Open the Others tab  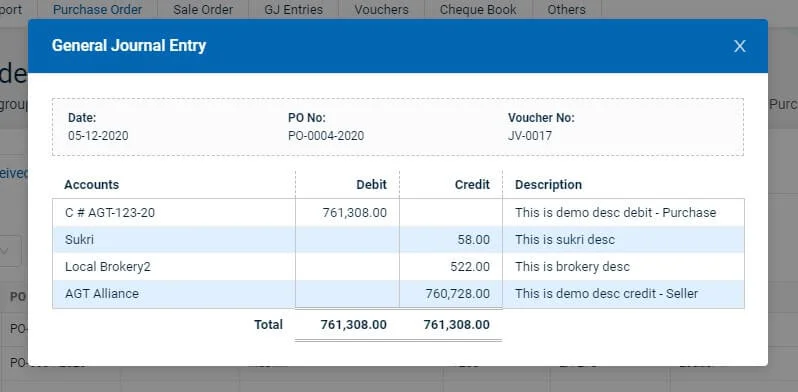[566, 9]
